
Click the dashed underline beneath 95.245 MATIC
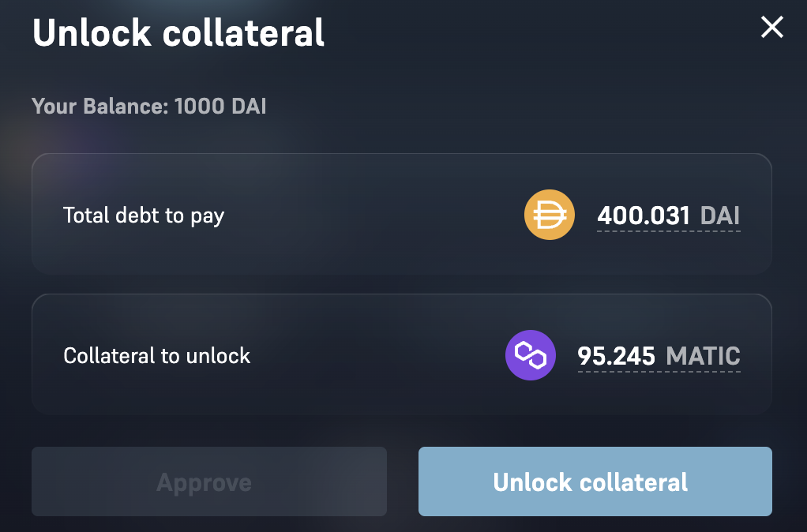pos(659,371)
